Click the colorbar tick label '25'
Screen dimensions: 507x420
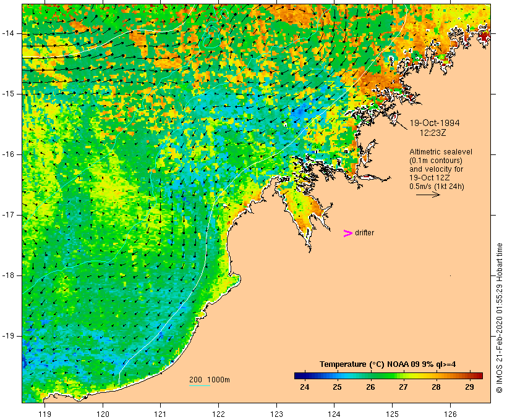pyautogui.click(x=337, y=387)
